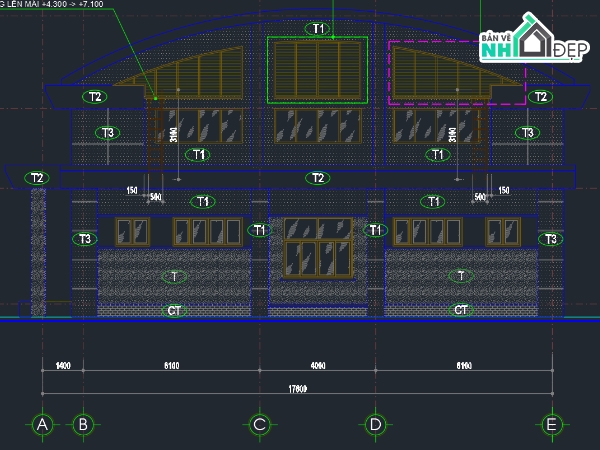600x450 pixels.
Task: Click the LÊN MÁI +4.300 -> +7.100 annotation text
Action: pos(52,4)
